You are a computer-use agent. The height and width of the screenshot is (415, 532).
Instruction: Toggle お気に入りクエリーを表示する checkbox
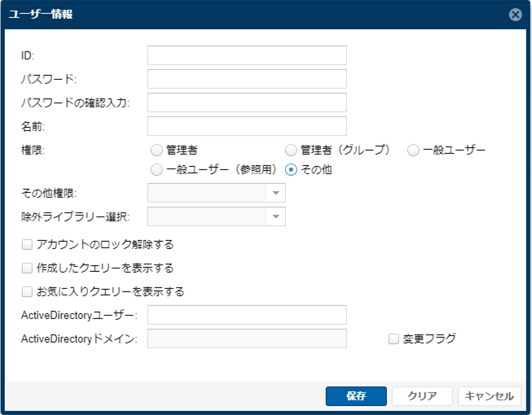point(27,291)
